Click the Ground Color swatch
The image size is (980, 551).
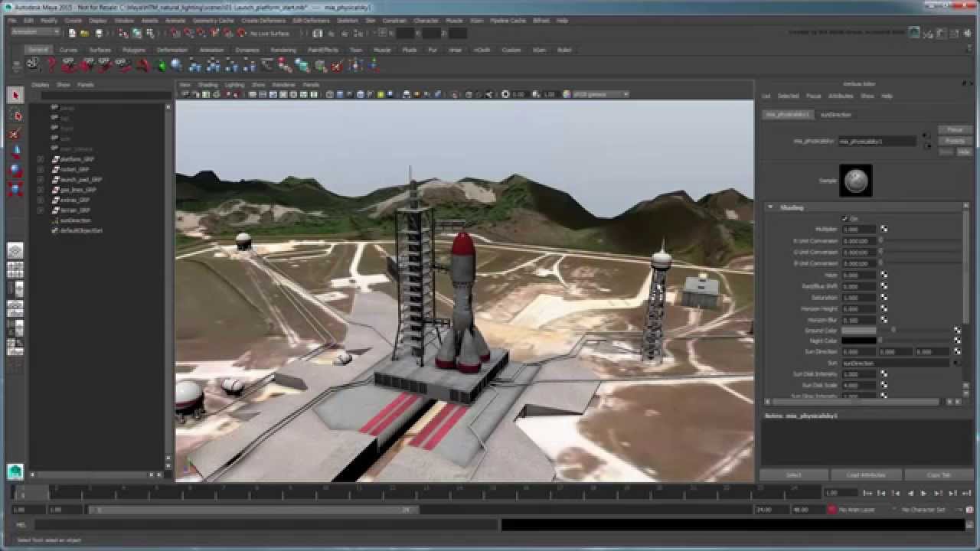click(x=858, y=330)
